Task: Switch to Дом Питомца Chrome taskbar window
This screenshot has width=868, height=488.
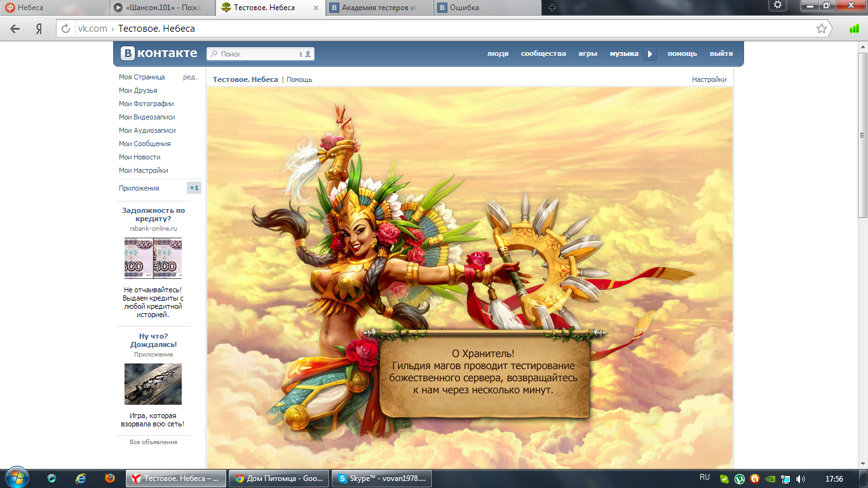Action: pyautogui.click(x=280, y=478)
